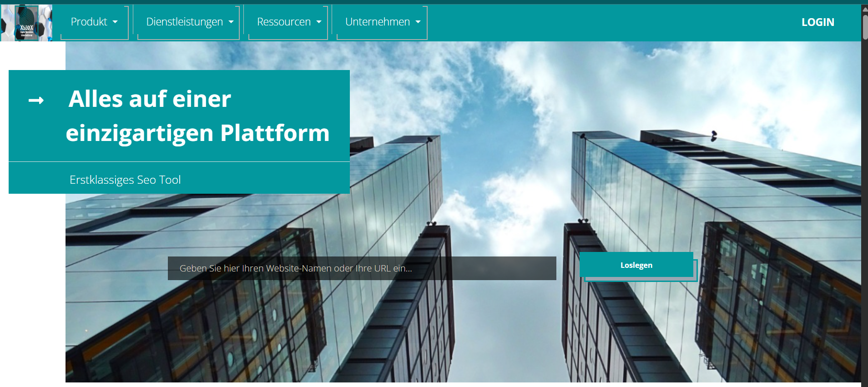Click the Loslegen button
This screenshot has width=868, height=387.
pyautogui.click(x=636, y=265)
